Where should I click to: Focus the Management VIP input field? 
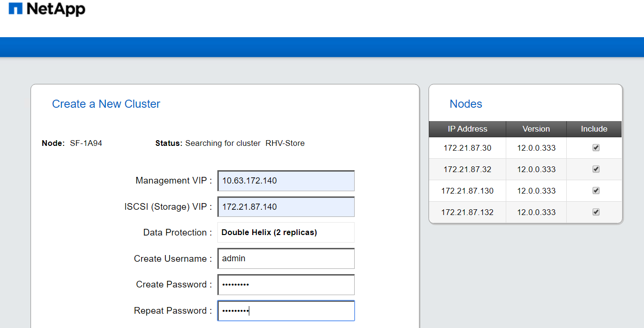click(286, 181)
